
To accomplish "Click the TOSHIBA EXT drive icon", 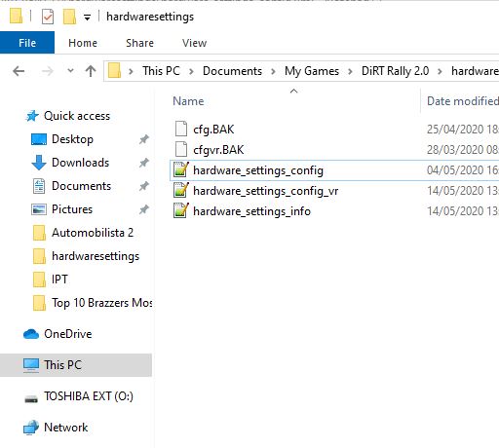I will [x=31, y=399].
